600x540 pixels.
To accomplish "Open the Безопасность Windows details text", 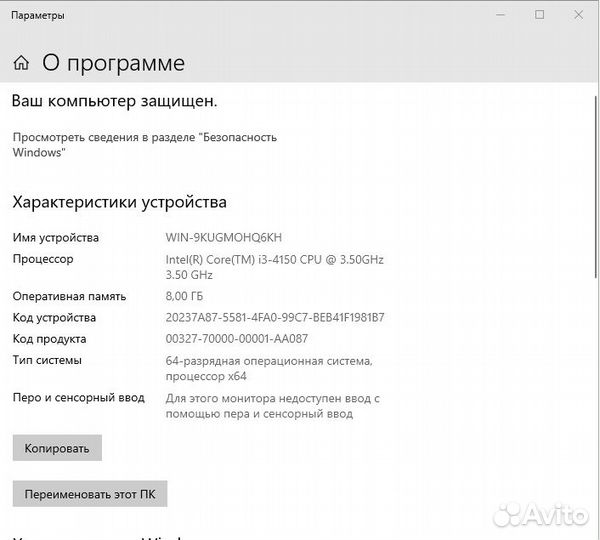I will 144,144.
